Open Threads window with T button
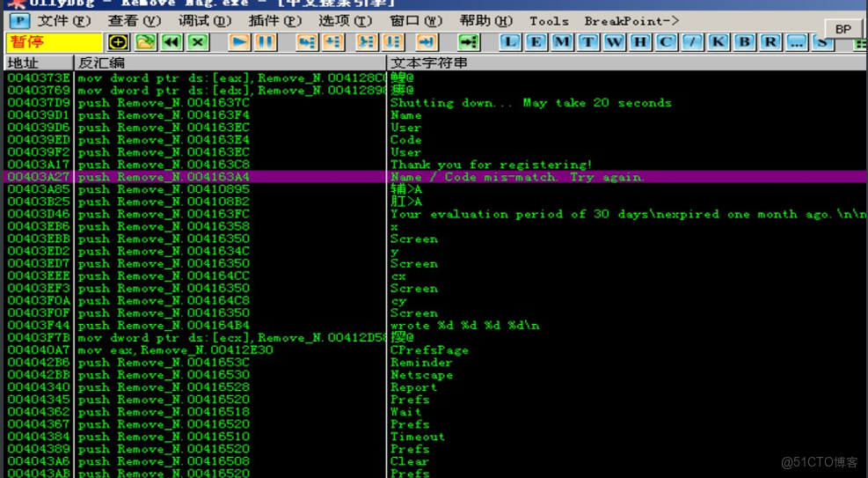 (587, 42)
